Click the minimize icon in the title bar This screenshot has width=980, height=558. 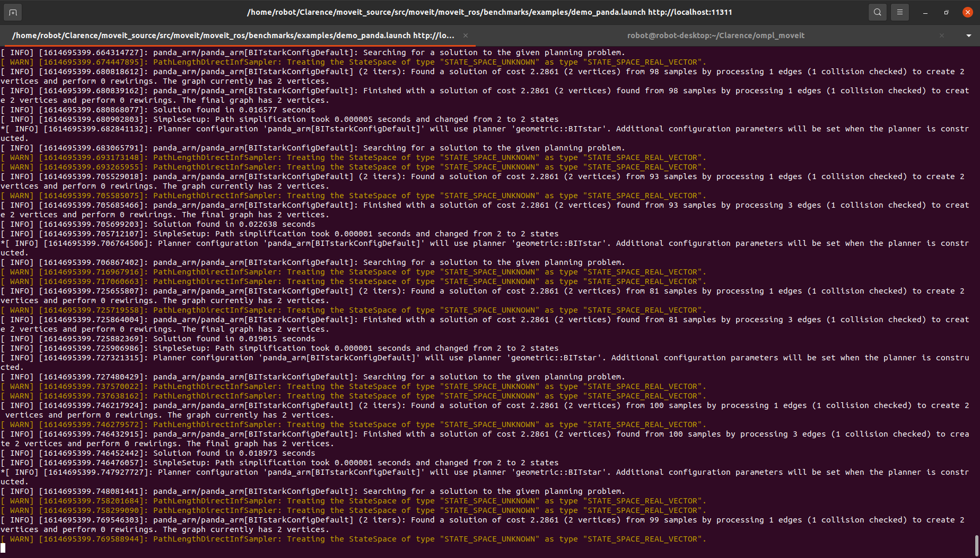[x=925, y=12]
